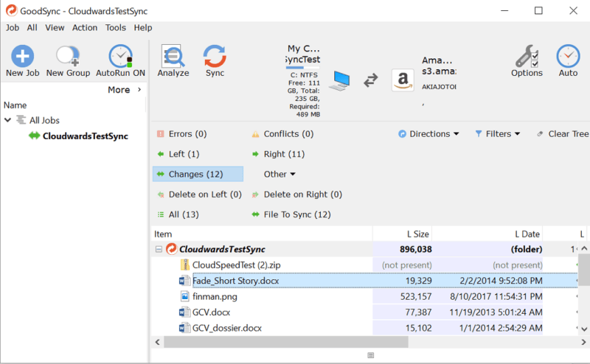Viewport: 590px width, 364px height.
Task: Show Conflicts (0) filter
Action: [282, 134]
